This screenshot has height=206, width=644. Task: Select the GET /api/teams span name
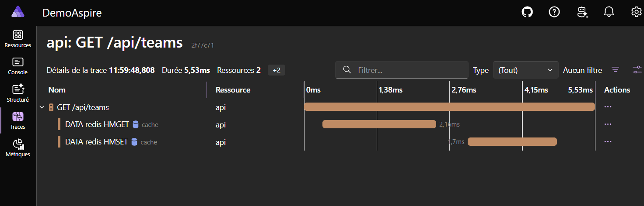(x=83, y=107)
